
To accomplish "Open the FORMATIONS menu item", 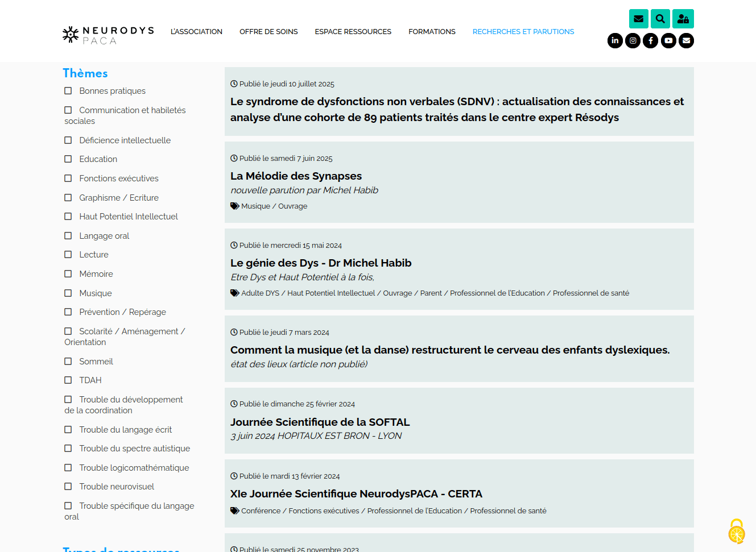I will tap(432, 32).
